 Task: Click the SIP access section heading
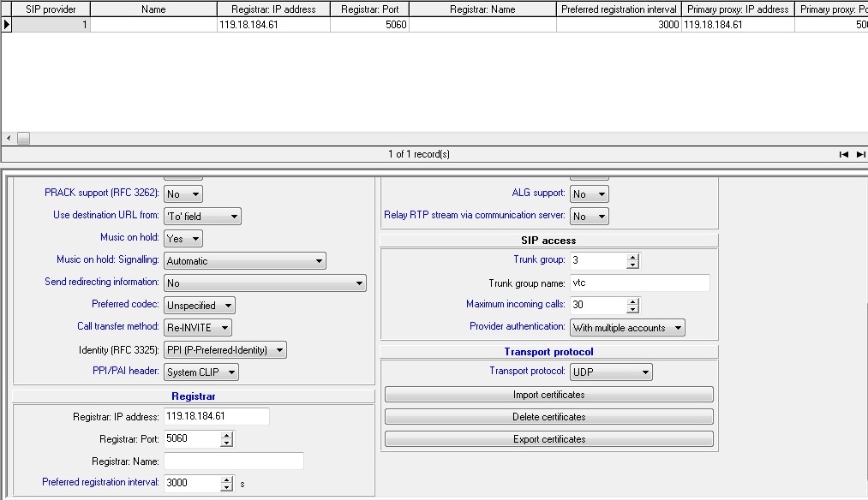[548, 241]
